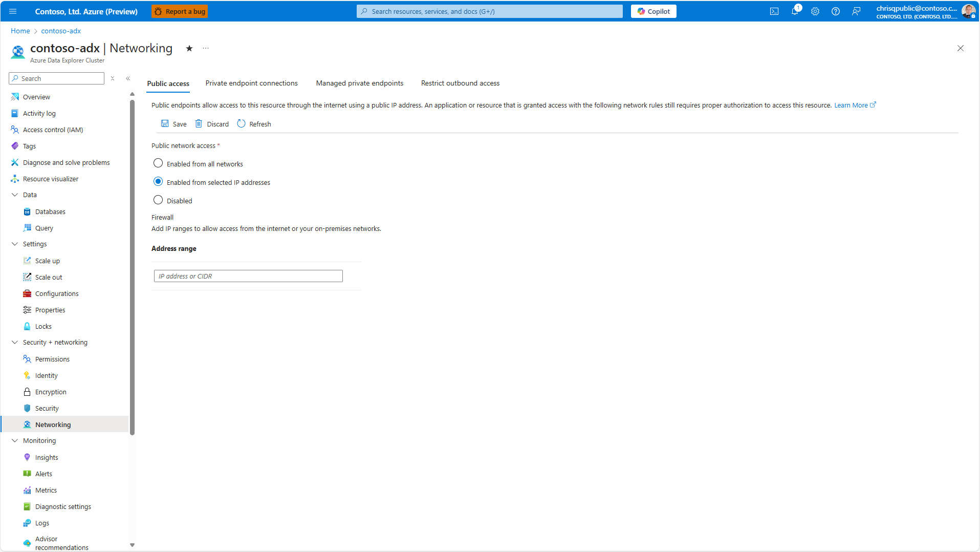Click the sidebar scroll down arrow

point(132,545)
